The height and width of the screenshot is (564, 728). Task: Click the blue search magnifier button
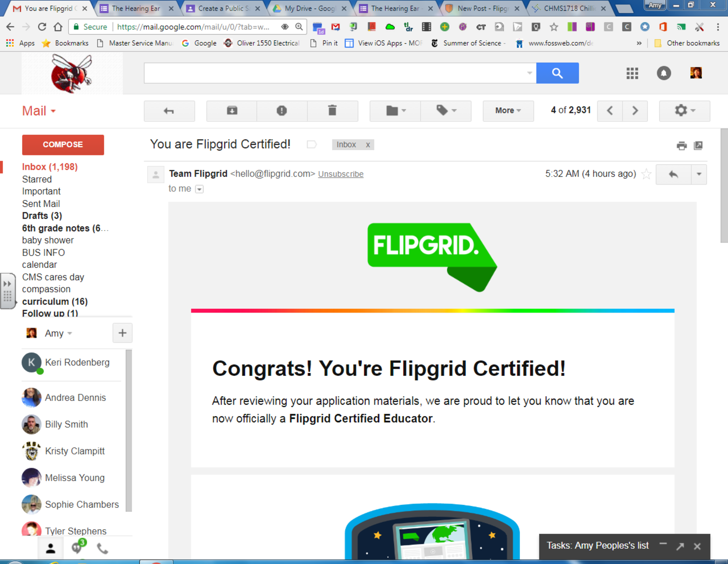557,73
